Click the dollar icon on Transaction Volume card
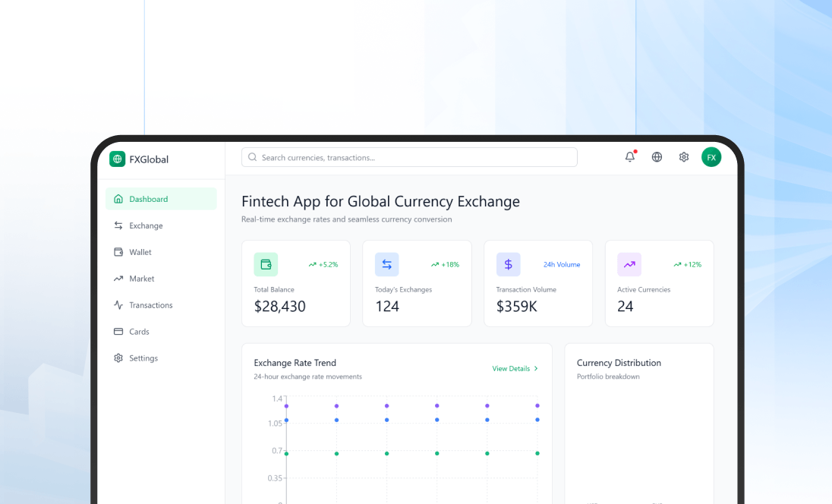Screen dimensions: 832x504 click(508, 264)
